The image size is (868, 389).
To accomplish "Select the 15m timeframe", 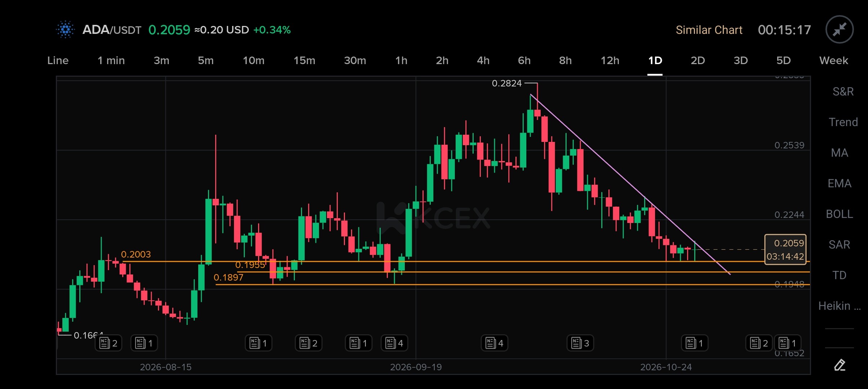I will [x=304, y=61].
